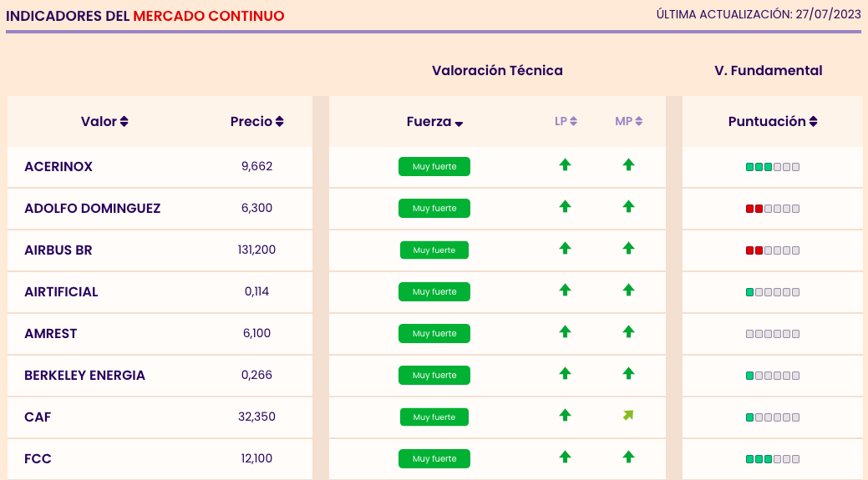Sort by Fuerza column header
This screenshot has height=480, width=868.
pos(434,122)
